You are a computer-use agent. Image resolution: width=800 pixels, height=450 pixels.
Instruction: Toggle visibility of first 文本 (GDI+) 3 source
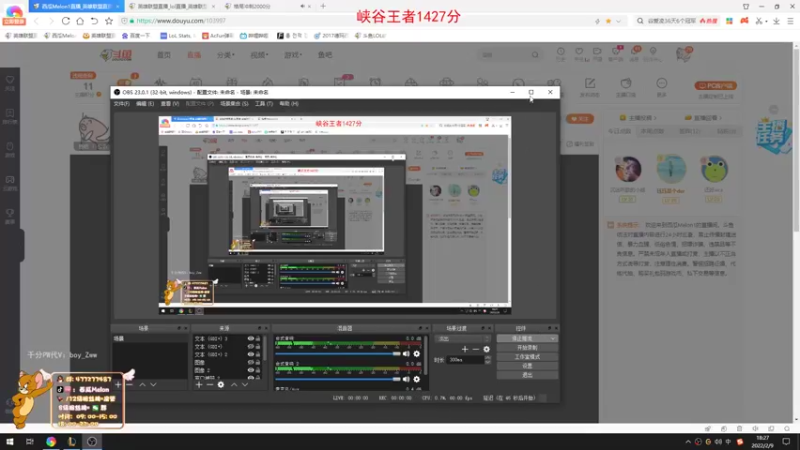point(251,339)
